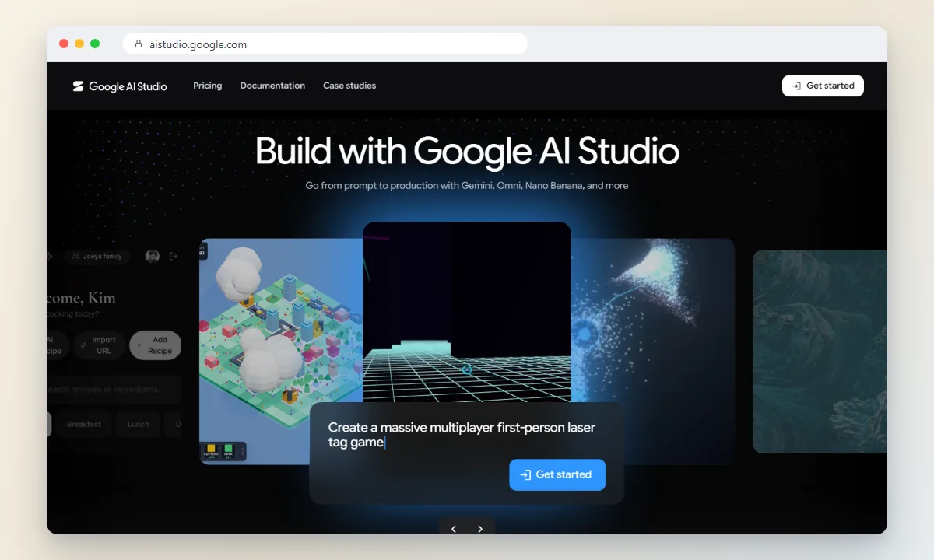Click the search recipes field
This screenshot has height=560, width=934.
(114, 389)
